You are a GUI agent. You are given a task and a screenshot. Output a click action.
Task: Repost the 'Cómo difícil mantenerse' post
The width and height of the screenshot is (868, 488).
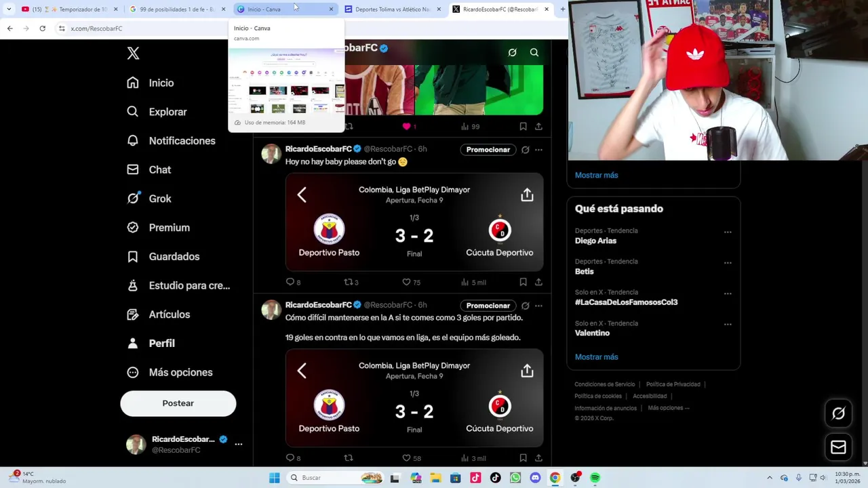349,458
